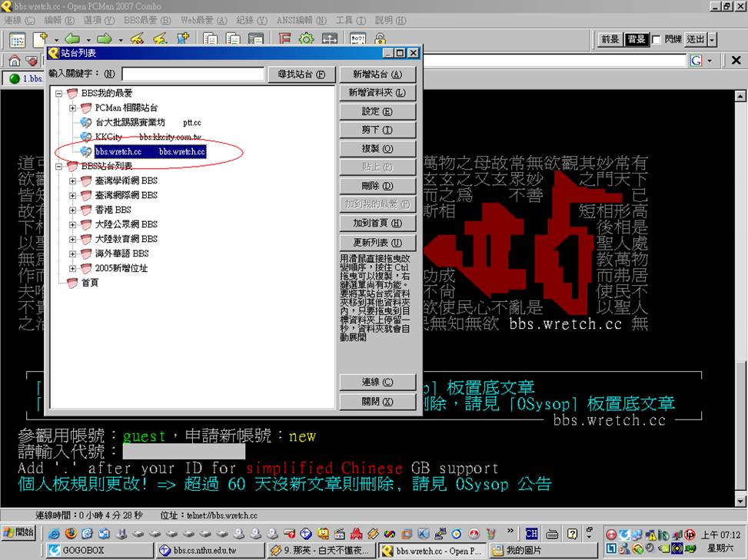Click the green gear icon in toolbar
This screenshot has height=560, width=748.
point(306,39)
